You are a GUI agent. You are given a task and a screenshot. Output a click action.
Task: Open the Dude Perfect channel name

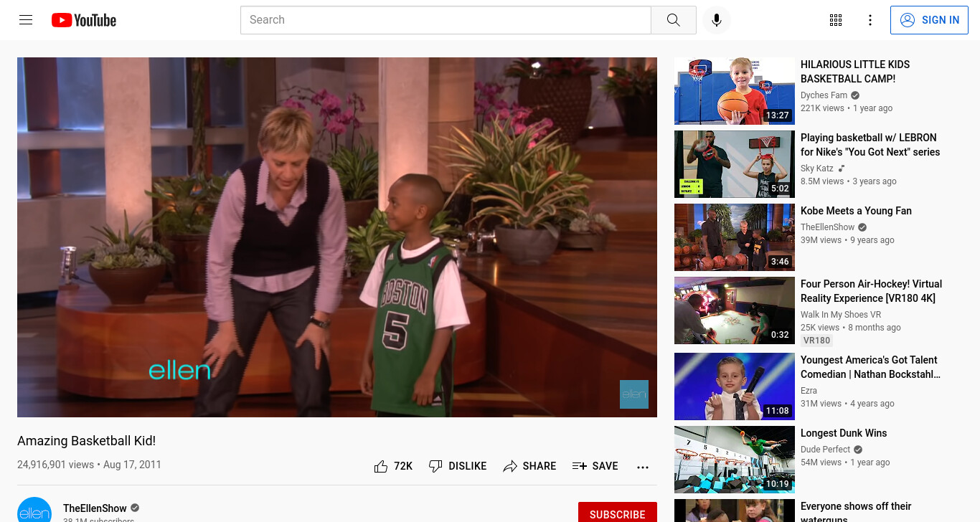825,450
